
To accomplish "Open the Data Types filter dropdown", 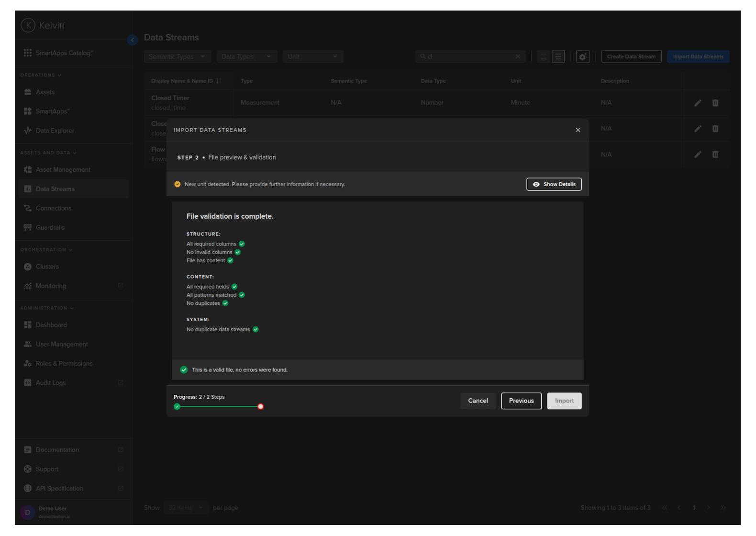I will pos(246,56).
